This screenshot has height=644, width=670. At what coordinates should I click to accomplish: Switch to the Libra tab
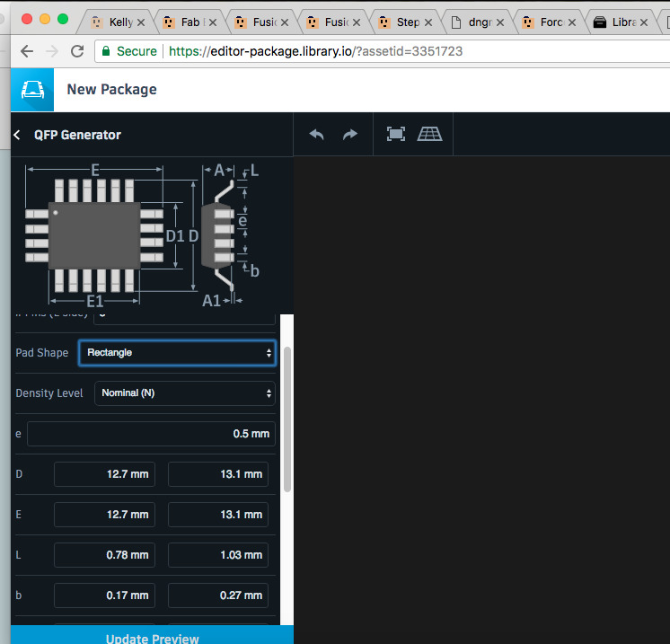[620, 22]
